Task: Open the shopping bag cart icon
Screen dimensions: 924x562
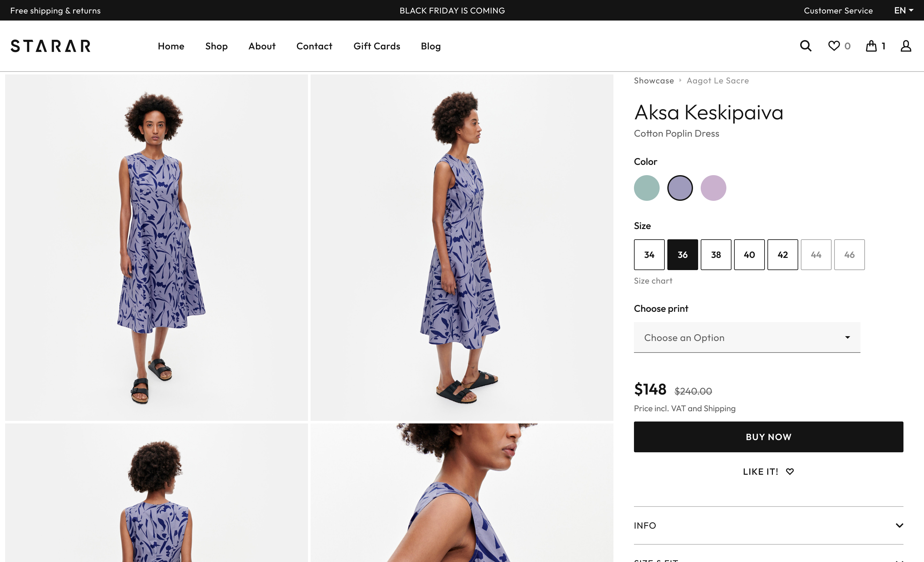Action: coord(871,46)
